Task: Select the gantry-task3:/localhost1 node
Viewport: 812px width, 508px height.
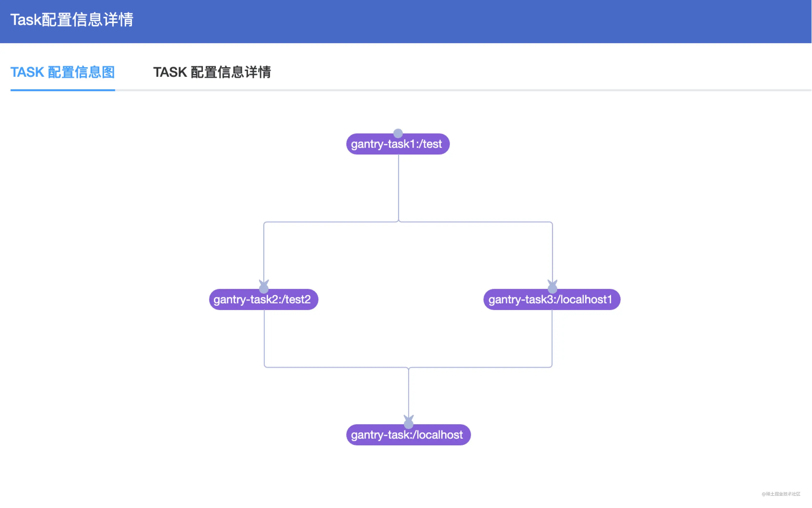Action: (x=552, y=299)
